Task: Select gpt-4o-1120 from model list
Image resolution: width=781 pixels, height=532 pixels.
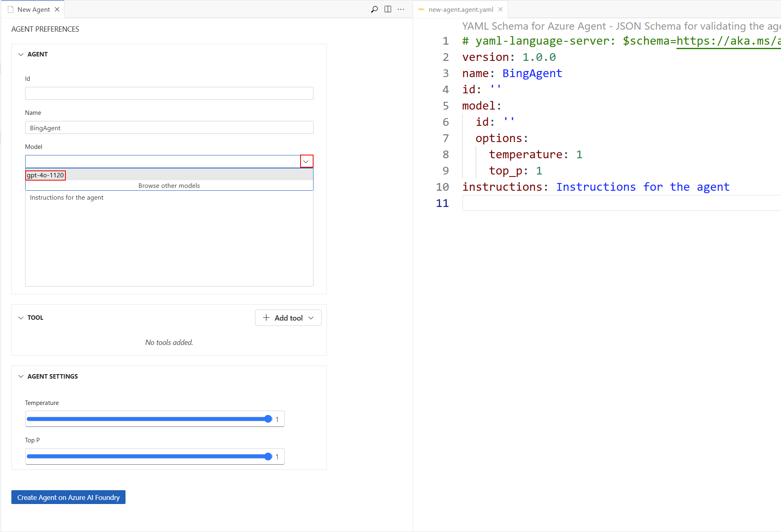Action: click(x=45, y=175)
